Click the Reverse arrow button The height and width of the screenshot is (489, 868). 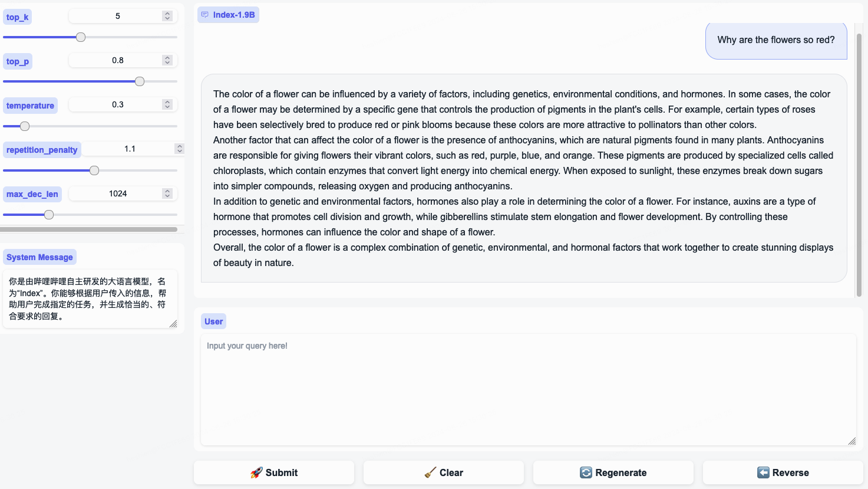[x=783, y=472]
